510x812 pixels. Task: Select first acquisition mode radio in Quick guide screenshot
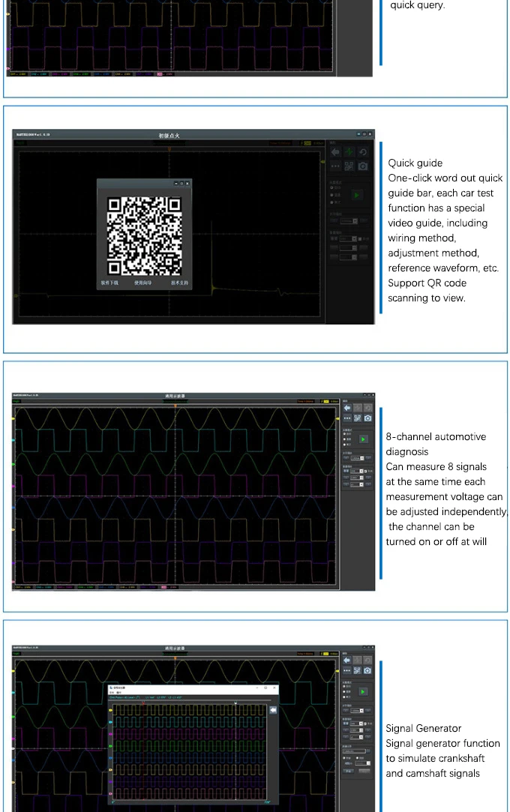click(x=331, y=187)
